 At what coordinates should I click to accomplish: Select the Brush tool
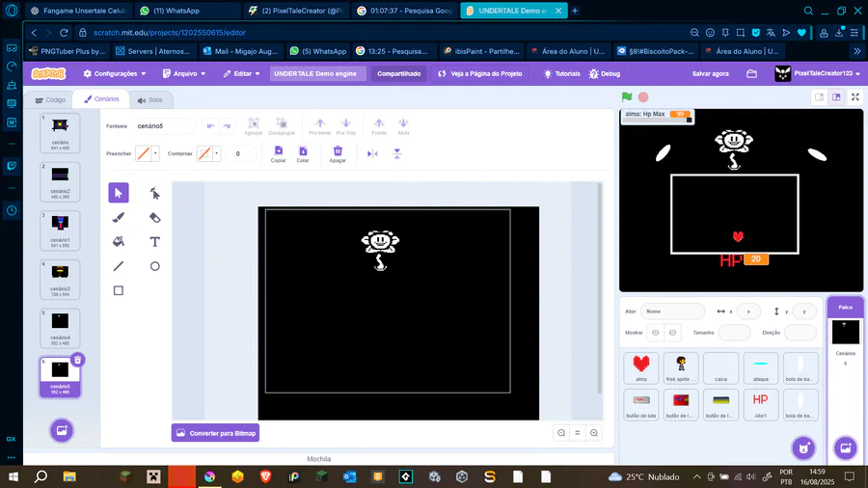119,217
